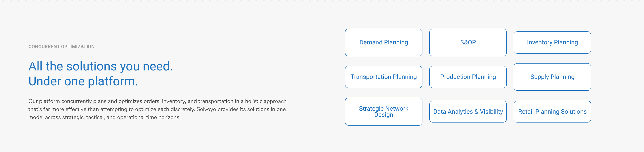Screen dimensions: 644x152
Task: Click the heading All the solutions you need
Action: click(100, 66)
